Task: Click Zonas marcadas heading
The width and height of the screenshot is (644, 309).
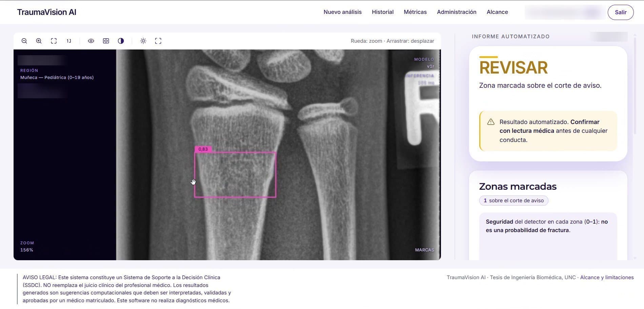Action: (518, 186)
